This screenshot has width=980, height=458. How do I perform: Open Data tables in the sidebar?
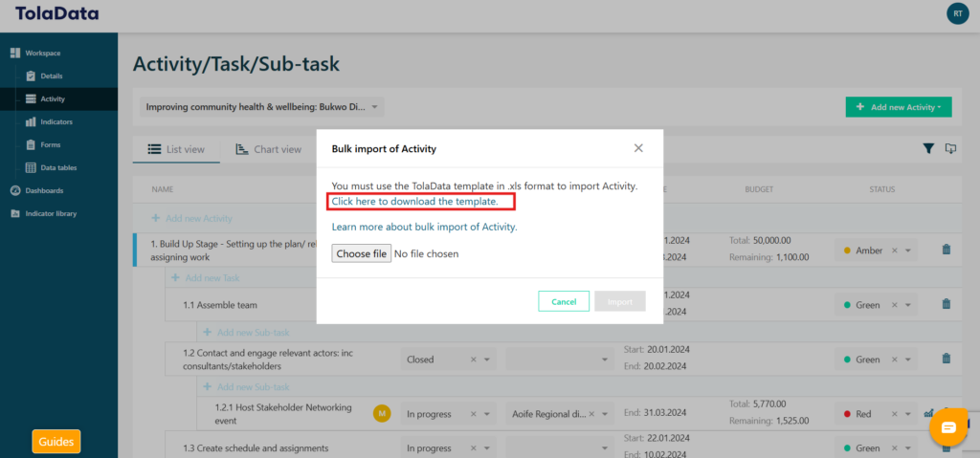coord(57,167)
